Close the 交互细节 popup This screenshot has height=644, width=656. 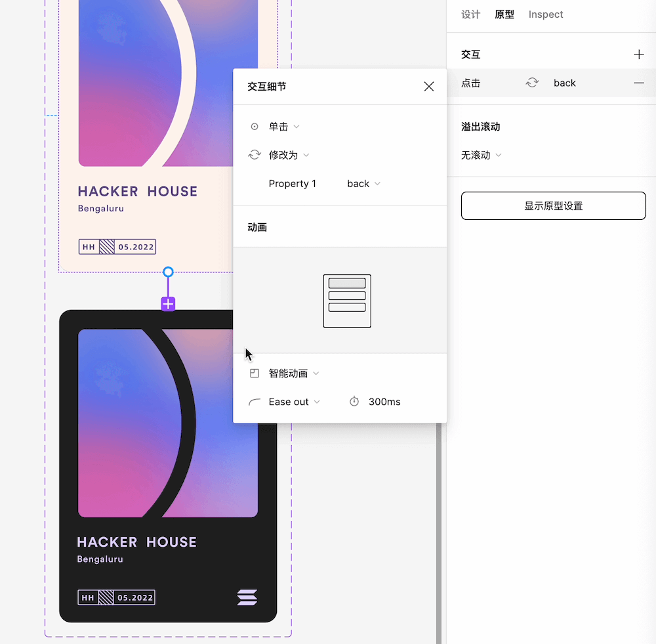pos(429,87)
